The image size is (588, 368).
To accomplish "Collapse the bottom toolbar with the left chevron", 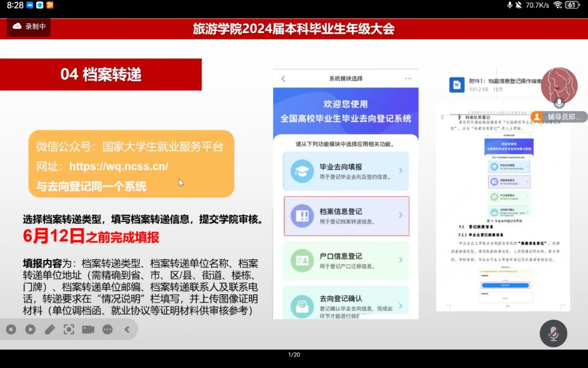I will (127, 329).
